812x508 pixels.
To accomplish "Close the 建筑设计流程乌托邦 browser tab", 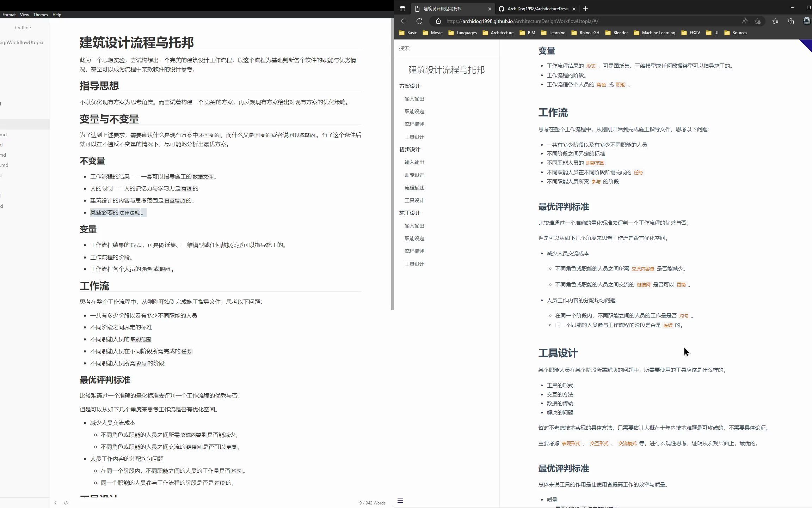I will click(x=490, y=9).
